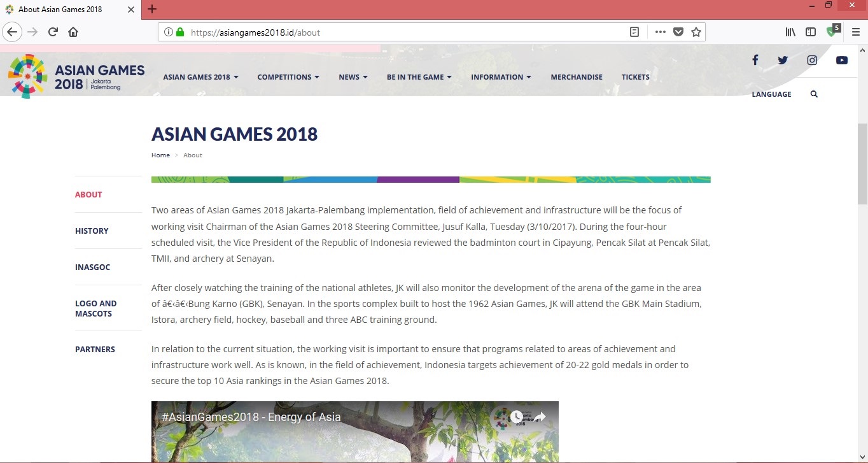
Task: Open the Twitter social icon
Action: [783, 60]
